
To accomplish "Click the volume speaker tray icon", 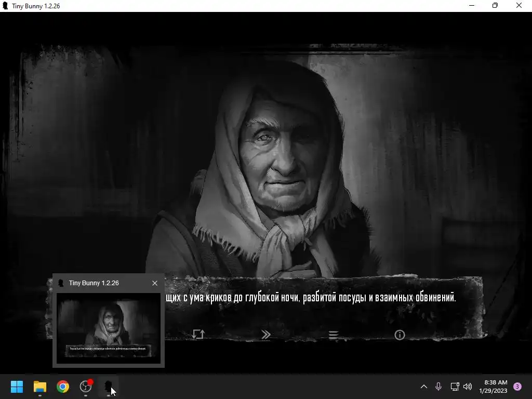I will tap(468, 387).
